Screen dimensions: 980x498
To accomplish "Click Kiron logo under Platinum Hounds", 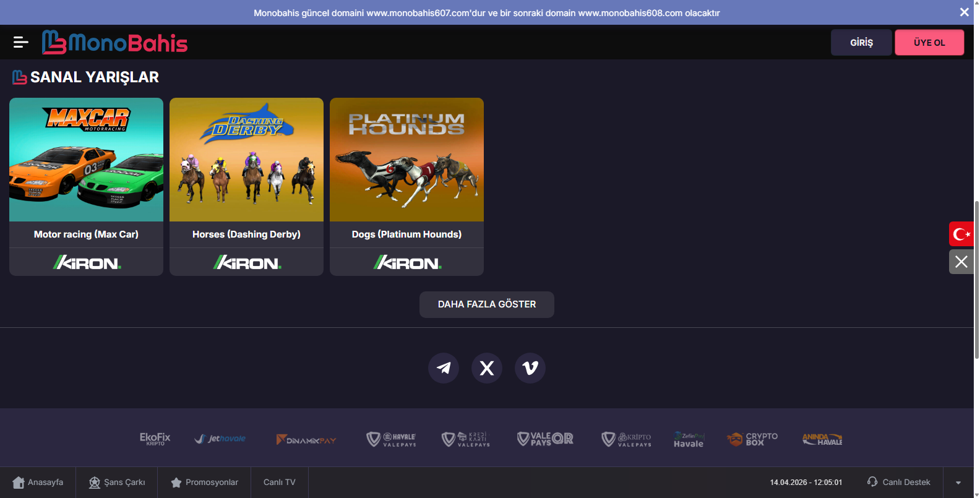I will coord(407,263).
